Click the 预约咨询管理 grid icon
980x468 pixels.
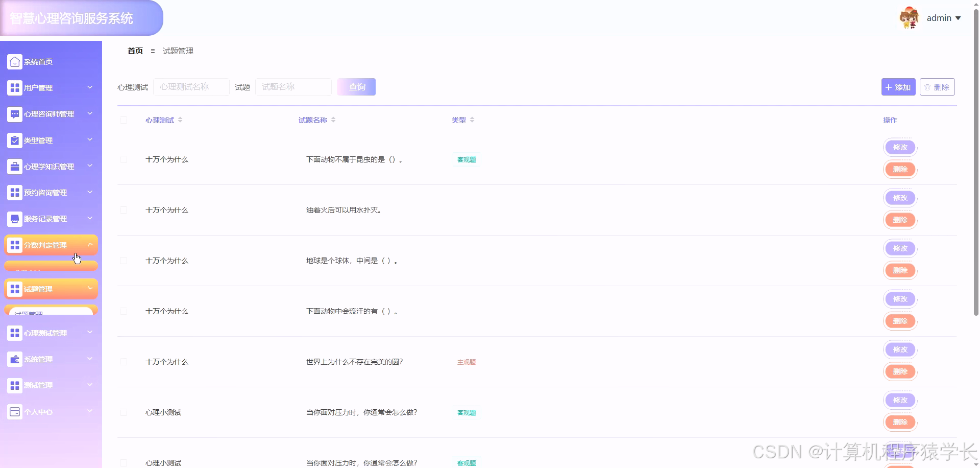pos(14,192)
